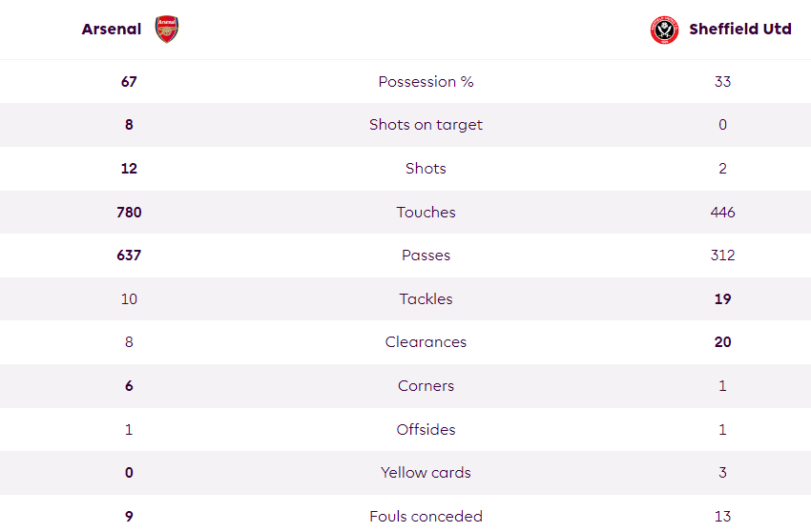Click Sheffield Utd's 446 touches value
811x532 pixels.
click(722, 212)
